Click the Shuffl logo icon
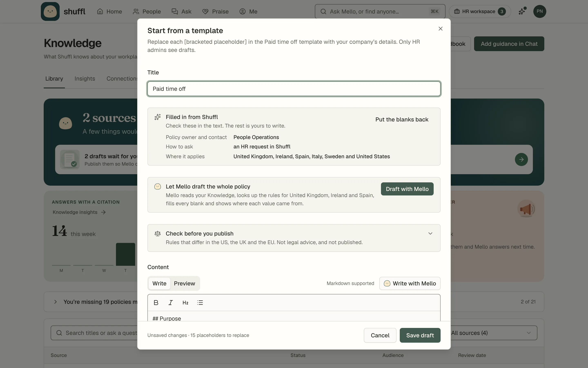Image resolution: width=588 pixels, height=368 pixels. [x=50, y=11]
